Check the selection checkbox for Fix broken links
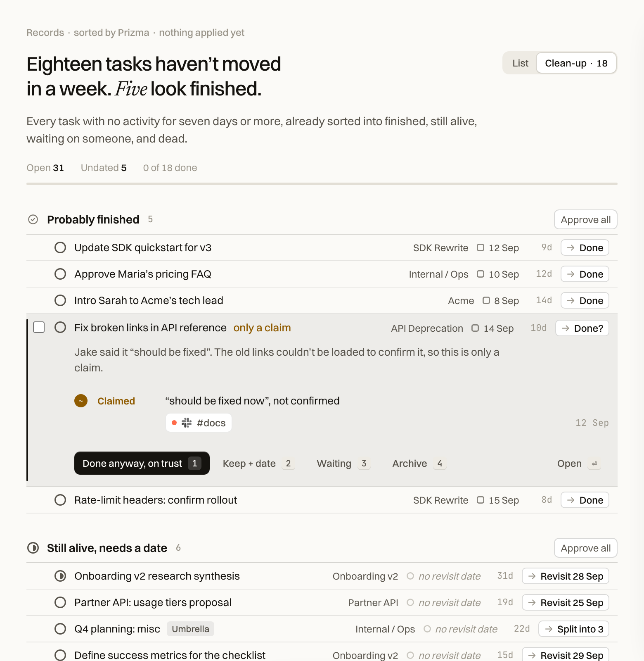Viewport: 644px width, 661px height. pos(39,327)
